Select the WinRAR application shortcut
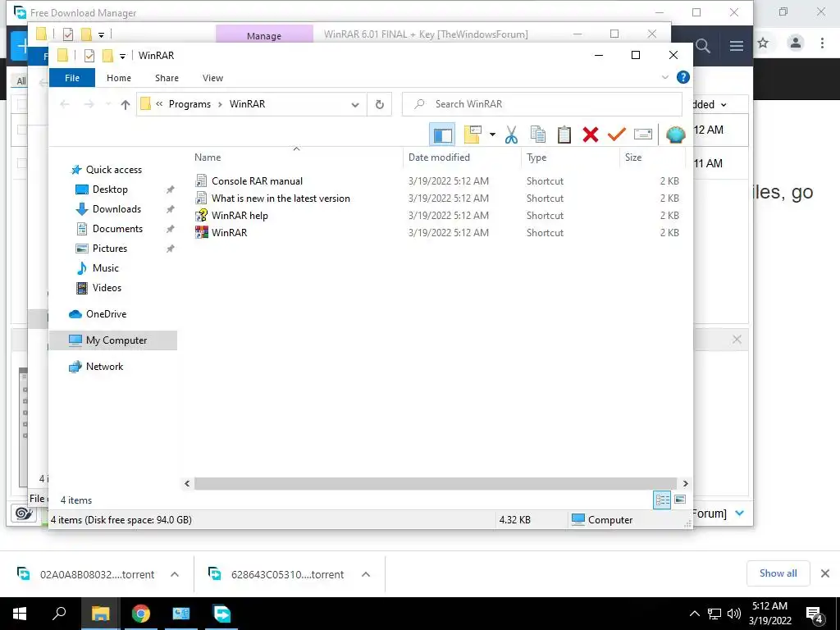Screen dimensions: 840x630 229,232
